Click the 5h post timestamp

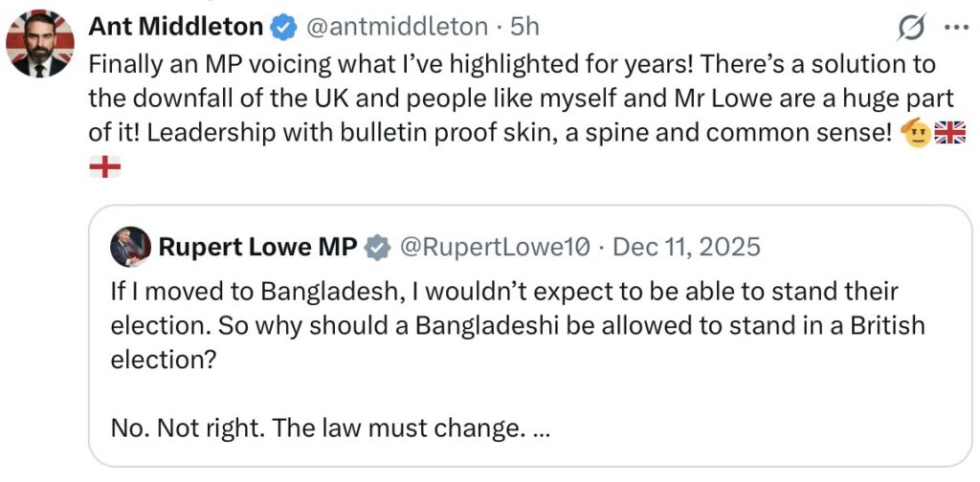(x=524, y=28)
